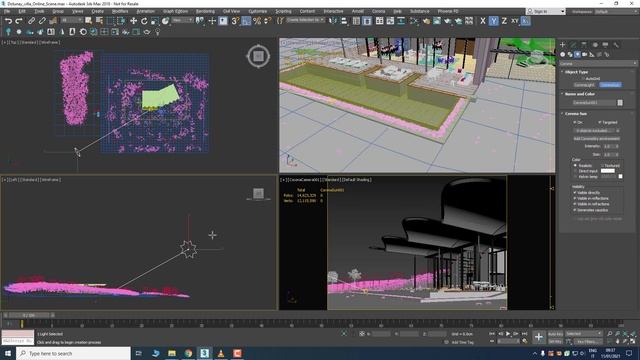Select the Unlink Selection tool
This screenshot has height=360, width=640.
click(42, 21)
